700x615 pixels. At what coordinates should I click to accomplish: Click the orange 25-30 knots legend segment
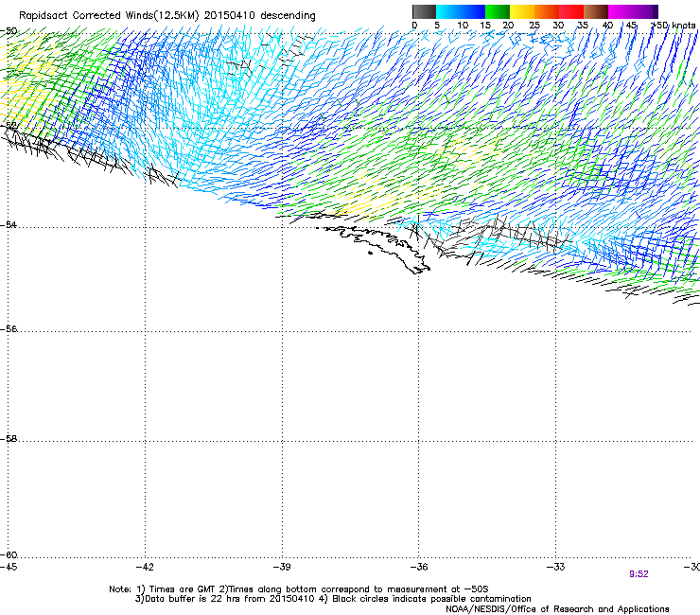(547, 11)
